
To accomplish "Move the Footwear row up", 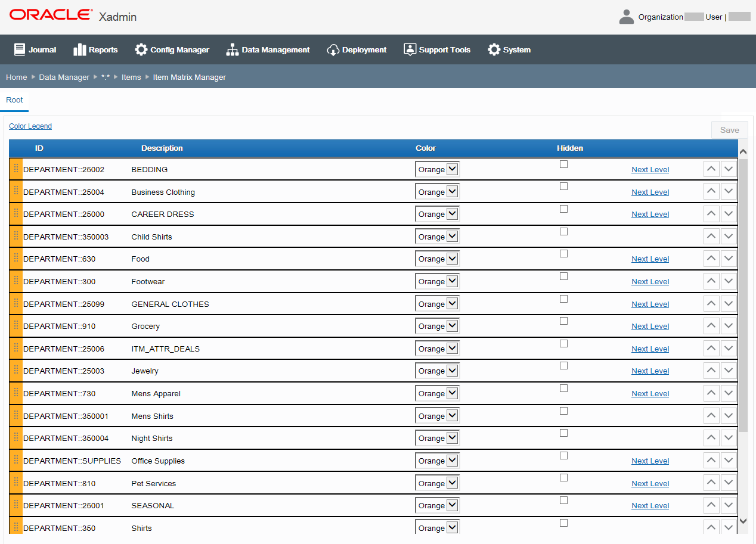I will (x=711, y=281).
